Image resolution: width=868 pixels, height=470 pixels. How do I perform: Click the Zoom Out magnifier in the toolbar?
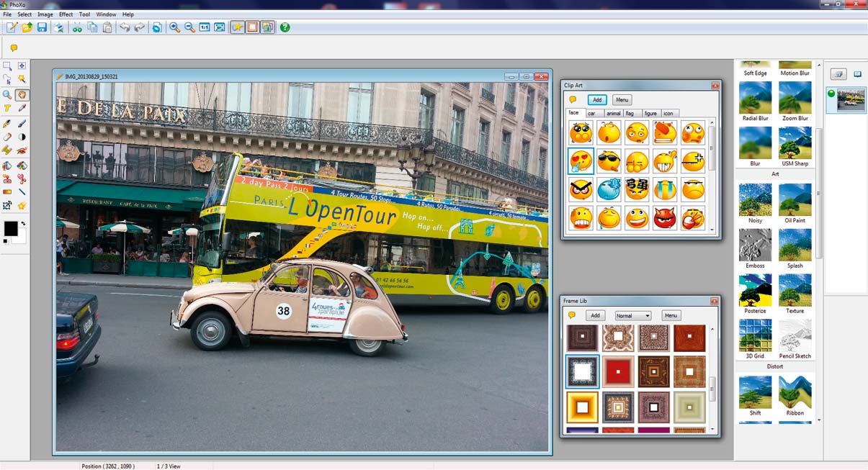tap(189, 27)
